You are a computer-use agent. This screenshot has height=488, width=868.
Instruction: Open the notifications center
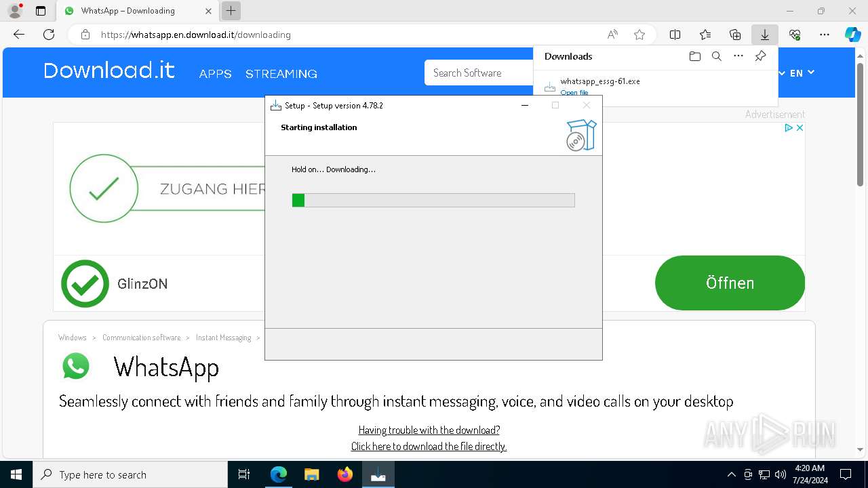pyautogui.click(x=846, y=474)
